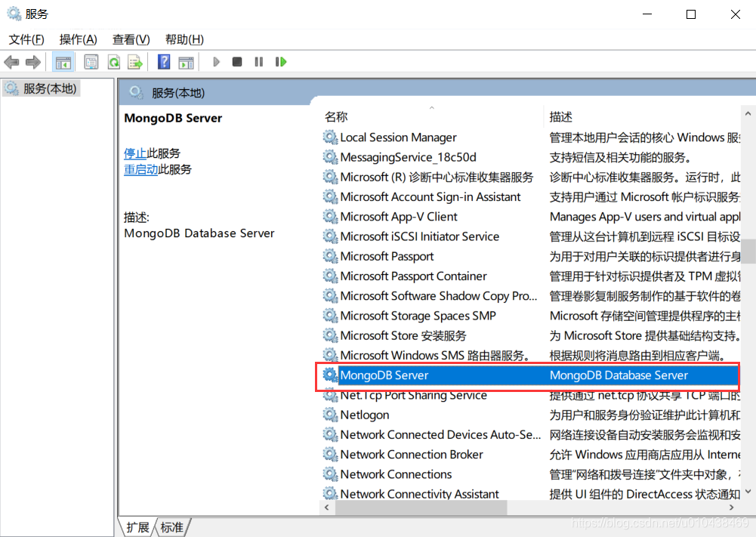Click the Forward arrow toolbar icon
The width and height of the screenshot is (756, 537).
coord(32,62)
